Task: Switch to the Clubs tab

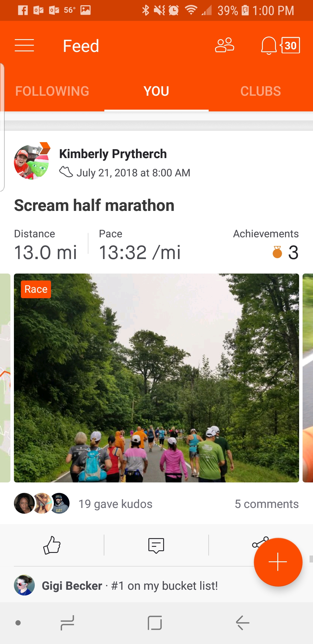Action: (261, 91)
